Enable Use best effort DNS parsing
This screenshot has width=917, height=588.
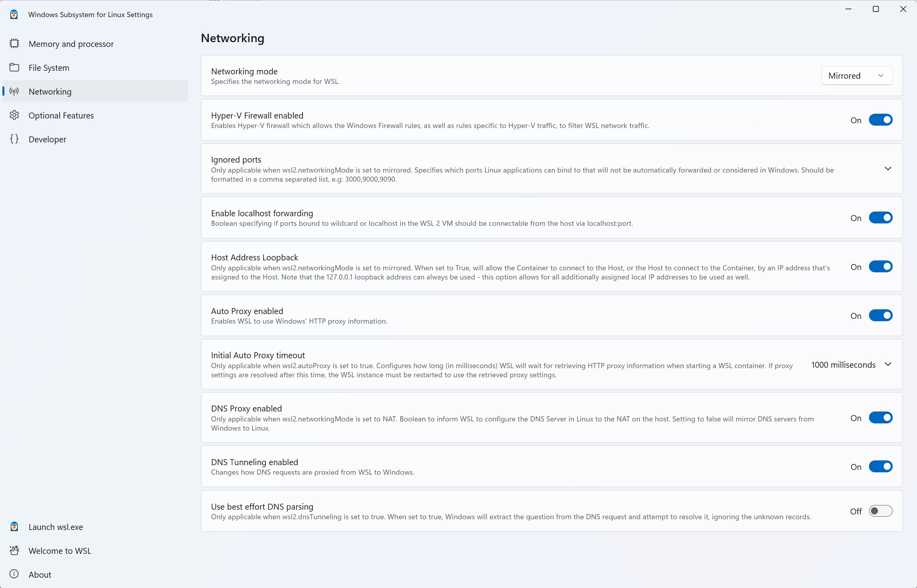[880, 511]
